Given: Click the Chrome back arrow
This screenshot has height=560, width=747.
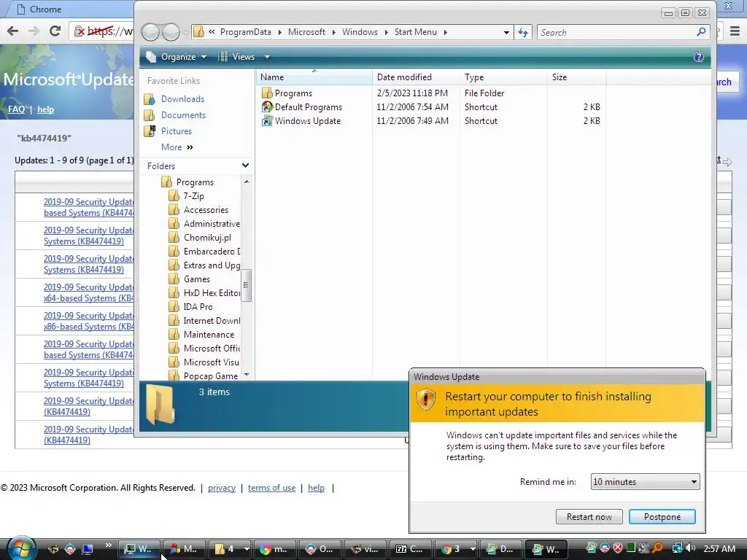Looking at the screenshot, I should pyautogui.click(x=13, y=31).
